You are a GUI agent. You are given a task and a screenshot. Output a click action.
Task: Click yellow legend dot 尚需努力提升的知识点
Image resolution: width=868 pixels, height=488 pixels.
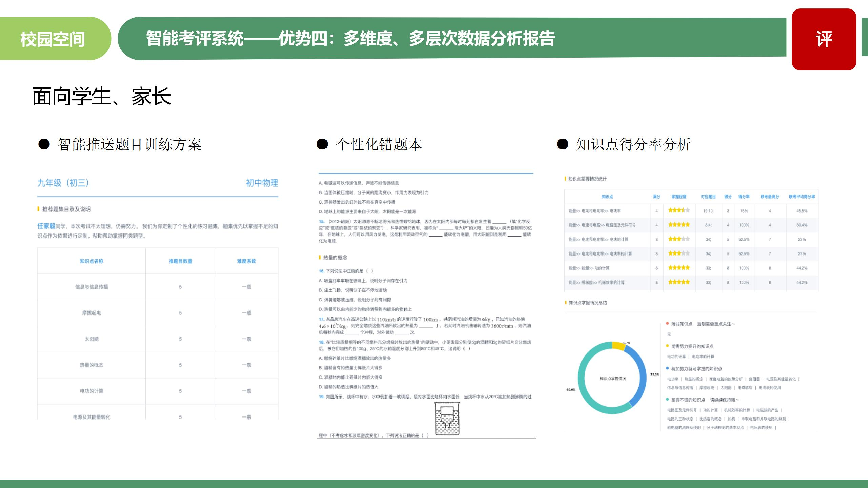[x=667, y=346]
